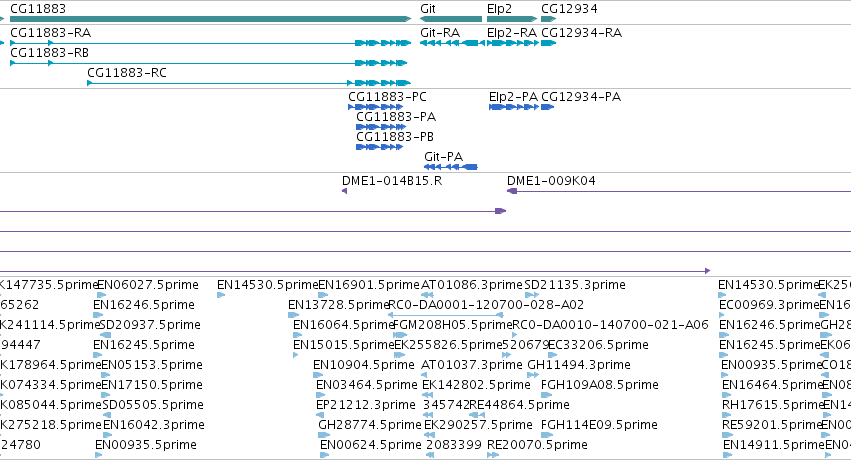The height and width of the screenshot is (460, 851).
Task: Click the RC0-DA0001-120700-028-A02 label
Action: coord(486,305)
